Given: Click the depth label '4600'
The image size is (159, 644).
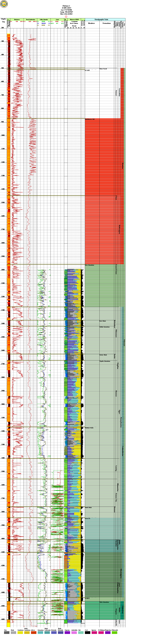Looking at the screenshot, I should click(x=3, y=619).
